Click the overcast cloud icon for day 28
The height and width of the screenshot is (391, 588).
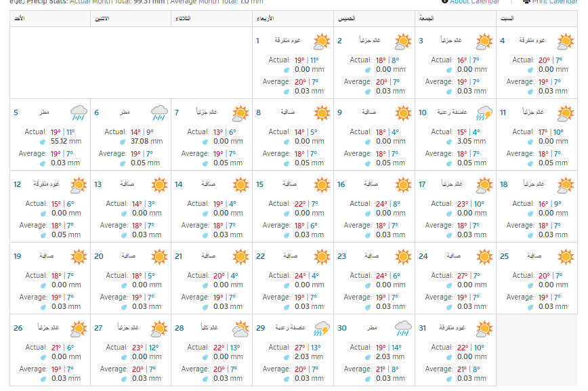coord(240,329)
